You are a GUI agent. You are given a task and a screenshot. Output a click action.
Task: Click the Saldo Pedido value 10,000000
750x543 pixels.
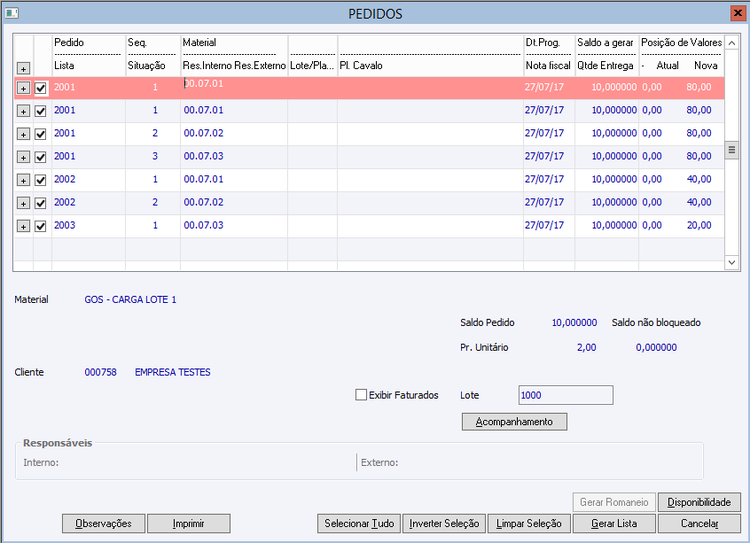click(574, 323)
